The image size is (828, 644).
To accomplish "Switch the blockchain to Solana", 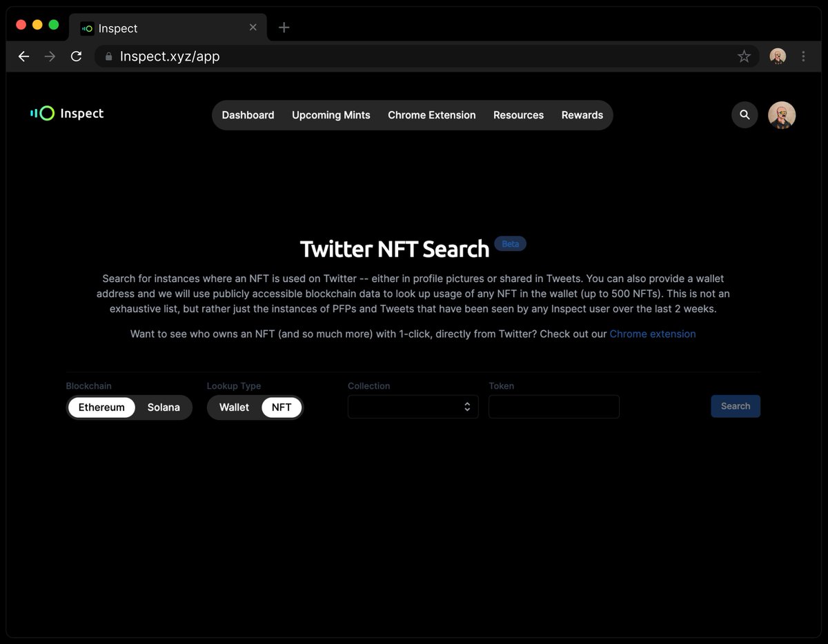I will pos(164,407).
